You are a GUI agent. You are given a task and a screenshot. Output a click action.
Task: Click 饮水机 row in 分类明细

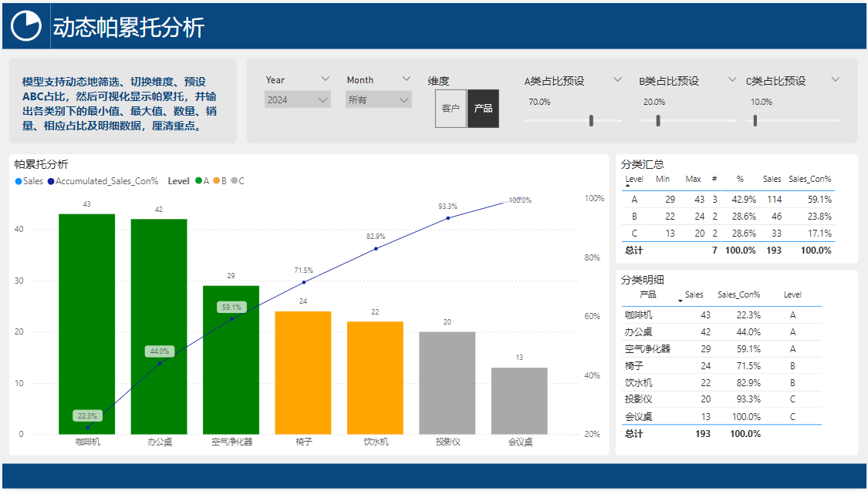pyautogui.click(x=721, y=382)
